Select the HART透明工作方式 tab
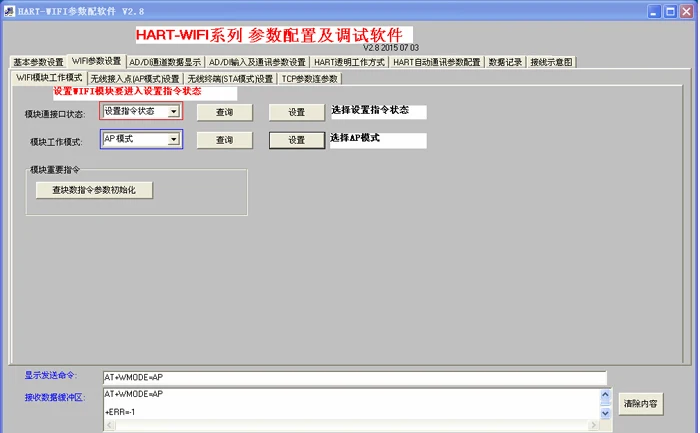 (x=349, y=62)
